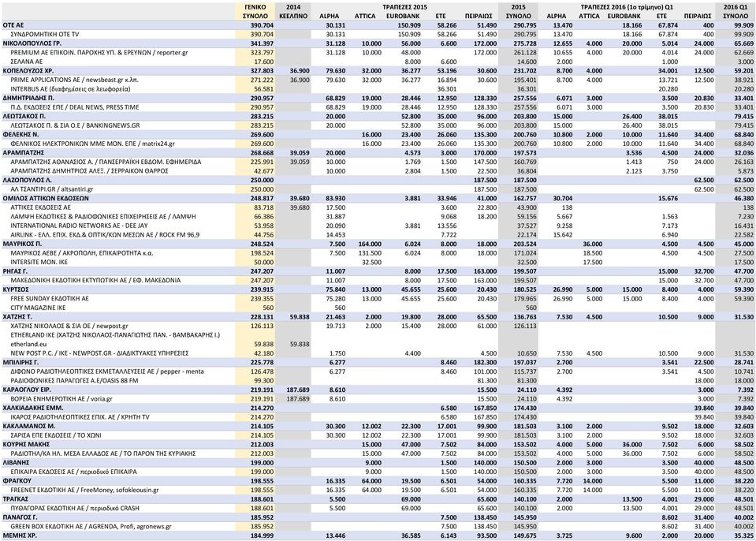Select the ΟΤΕ ΑΕ row label
The image size is (756, 541).
[13, 25]
